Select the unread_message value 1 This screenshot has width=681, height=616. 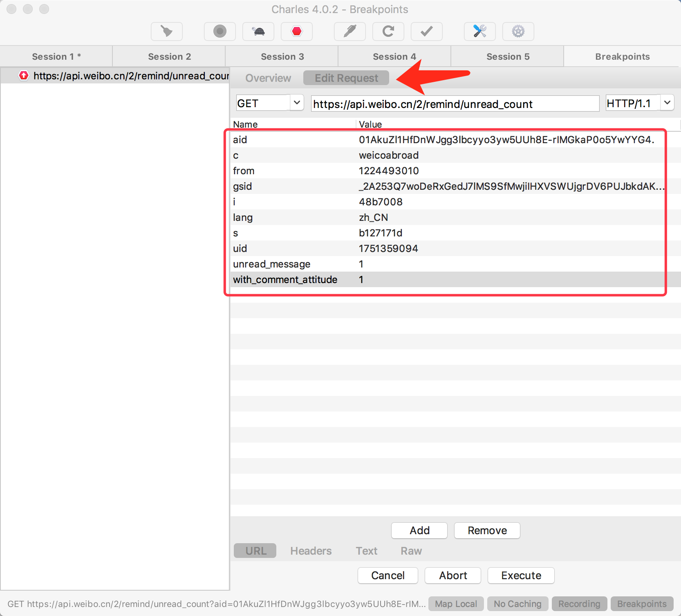(x=361, y=264)
